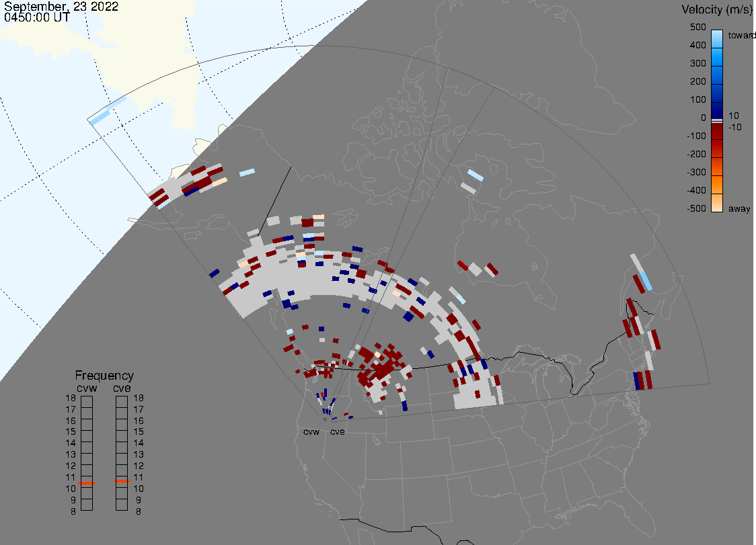The height and width of the screenshot is (545, 756).
Task: Click the "18" label left of the cvw bar
Action: [71, 398]
